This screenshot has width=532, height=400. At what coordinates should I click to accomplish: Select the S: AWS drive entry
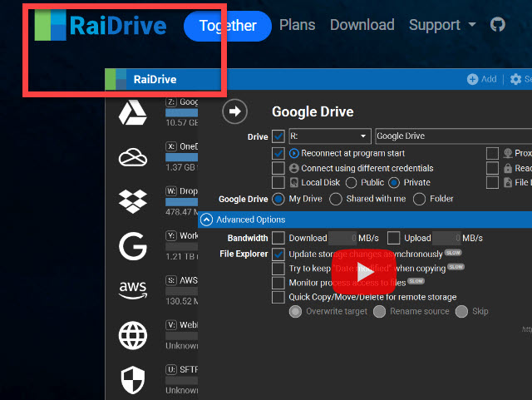tap(181, 291)
